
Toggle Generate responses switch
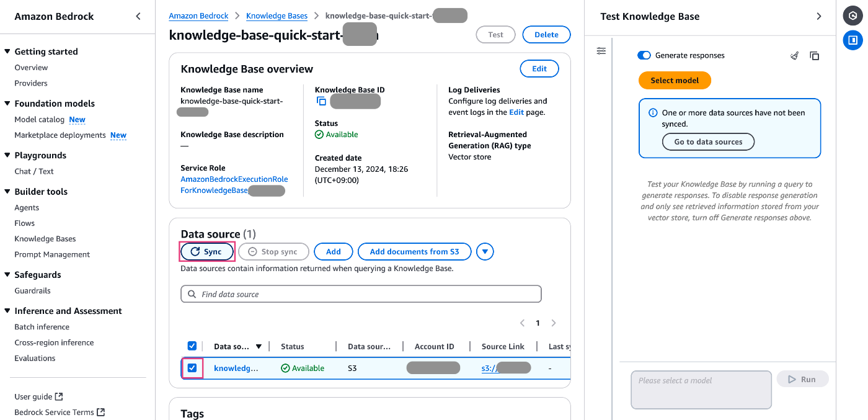644,55
